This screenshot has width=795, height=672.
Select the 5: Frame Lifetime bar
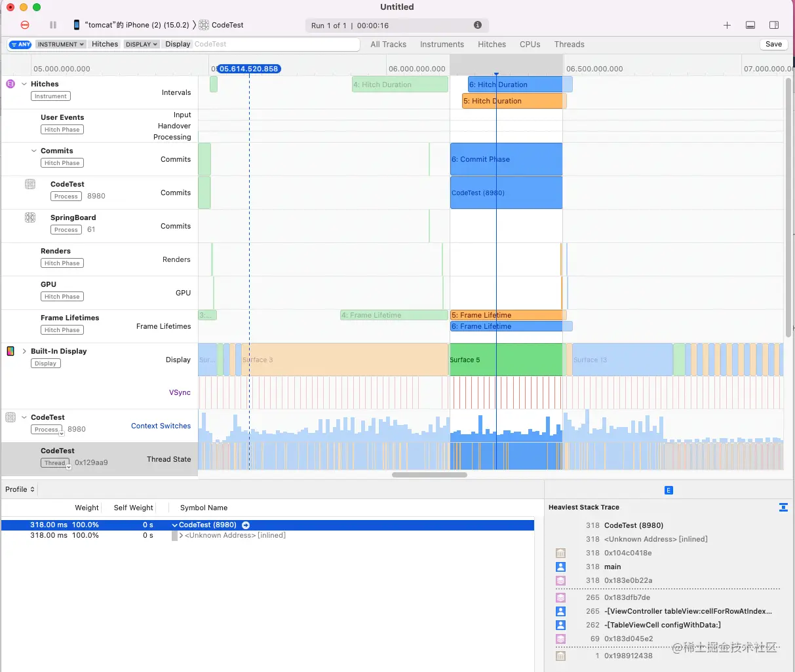[x=508, y=315]
